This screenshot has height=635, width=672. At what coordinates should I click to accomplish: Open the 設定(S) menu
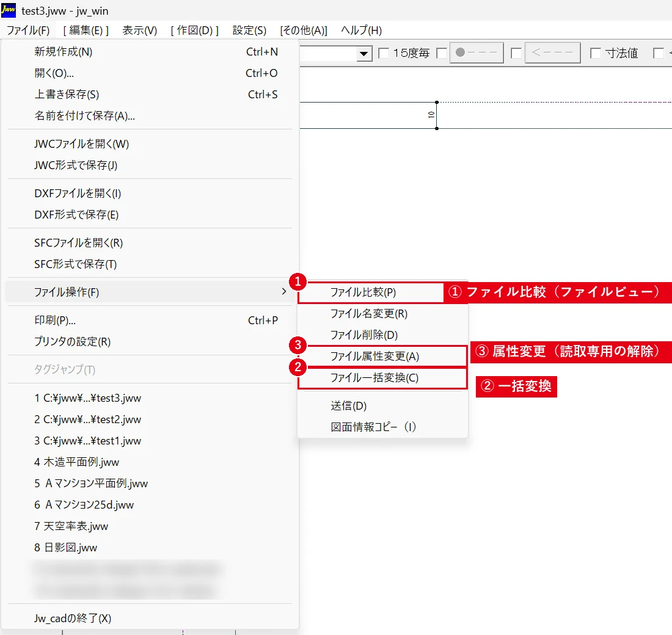(249, 31)
